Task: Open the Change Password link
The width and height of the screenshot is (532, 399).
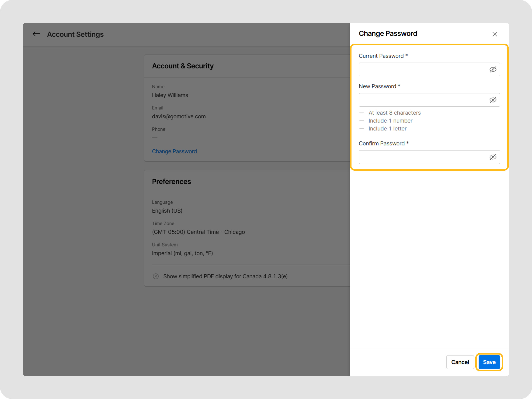Action: [x=174, y=151]
